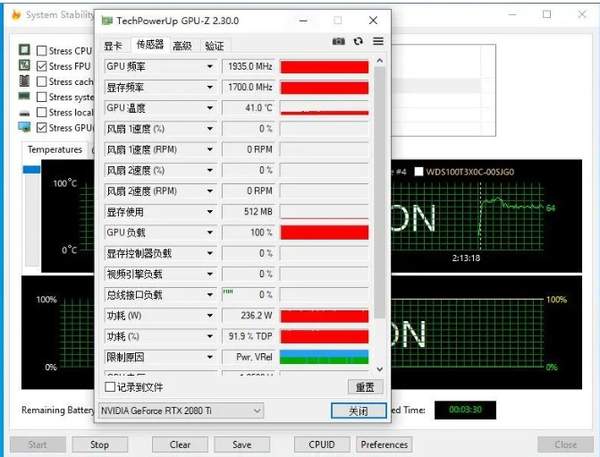The image size is (600, 457).
Task: Click the GPU 负载 red graph bar
Action: (324, 232)
